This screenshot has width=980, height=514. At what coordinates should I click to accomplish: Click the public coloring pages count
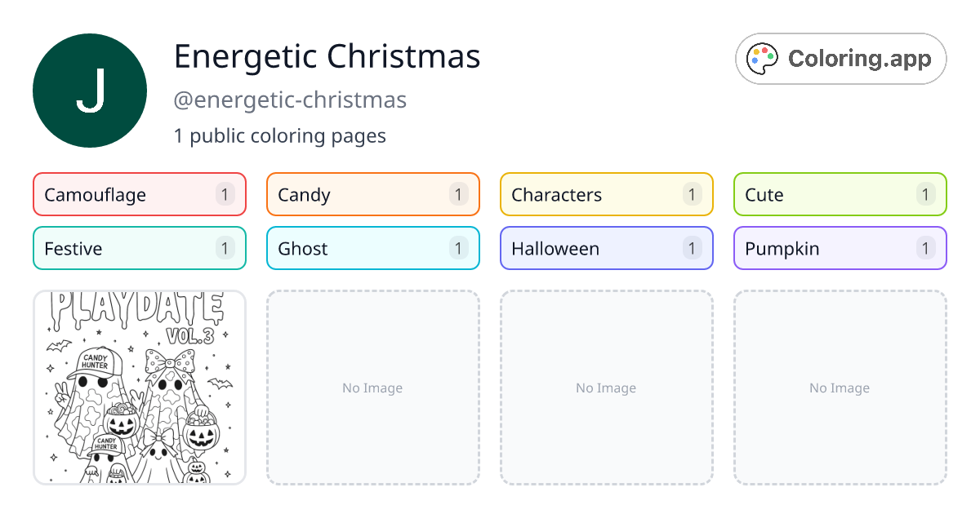280,135
